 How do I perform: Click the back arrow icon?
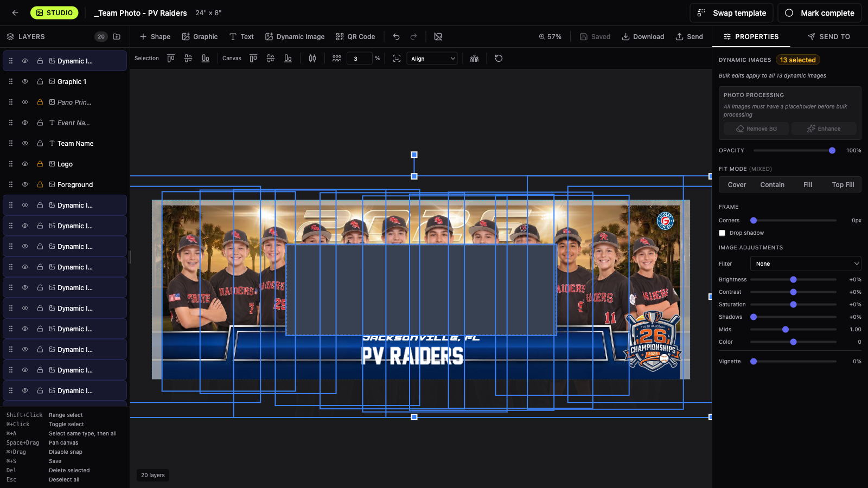tap(15, 12)
